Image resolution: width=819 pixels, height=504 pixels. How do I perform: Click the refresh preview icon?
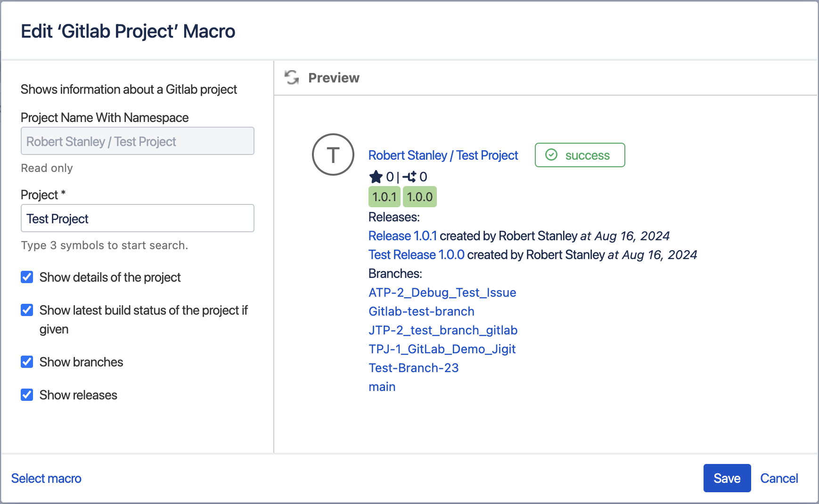292,77
